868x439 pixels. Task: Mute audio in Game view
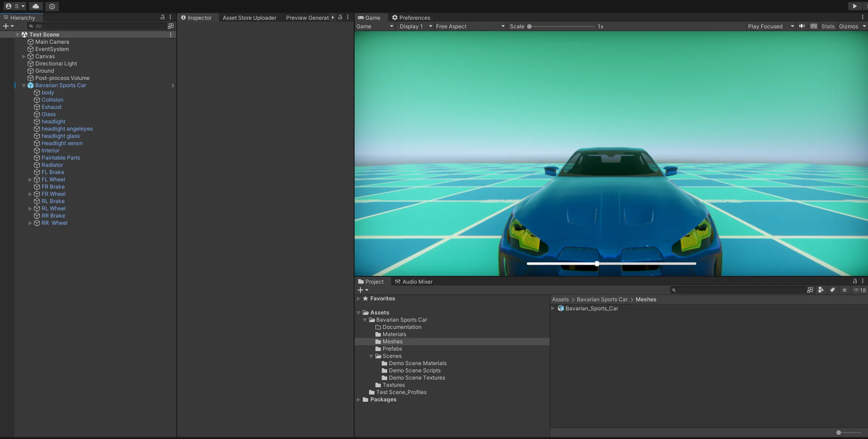802,26
